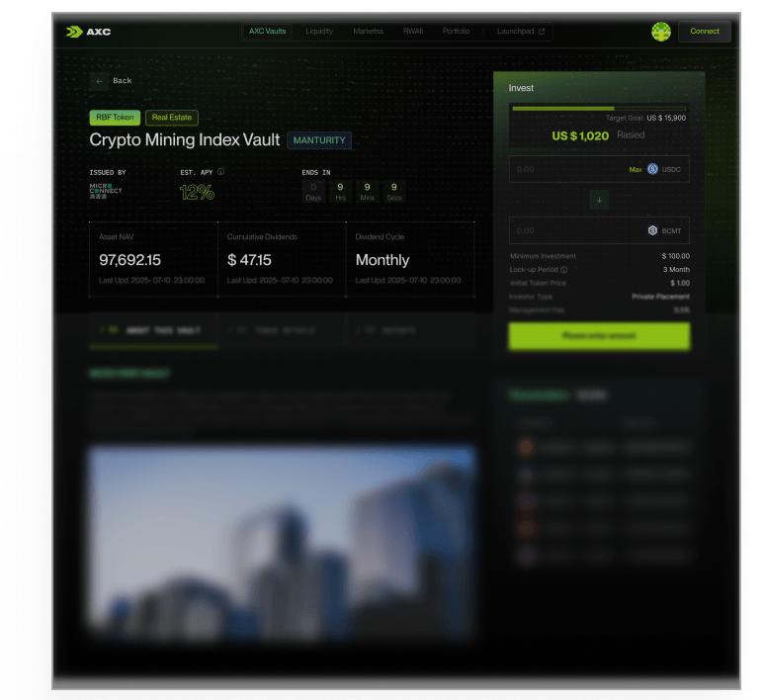This screenshot has width=762, height=700.
Task: Go to the Marketss tab
Action: pos(368,31)
